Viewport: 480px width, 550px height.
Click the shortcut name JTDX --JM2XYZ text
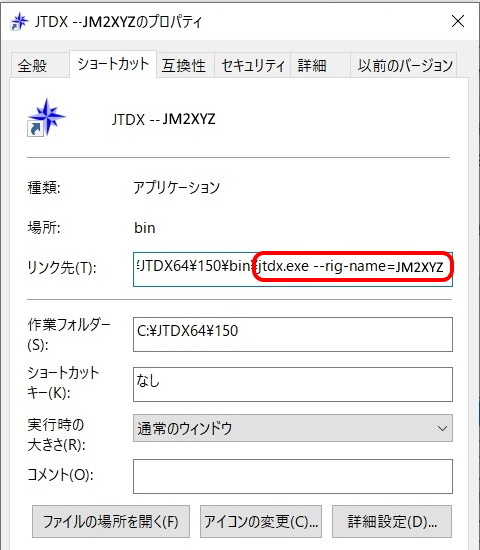point(164,120)
